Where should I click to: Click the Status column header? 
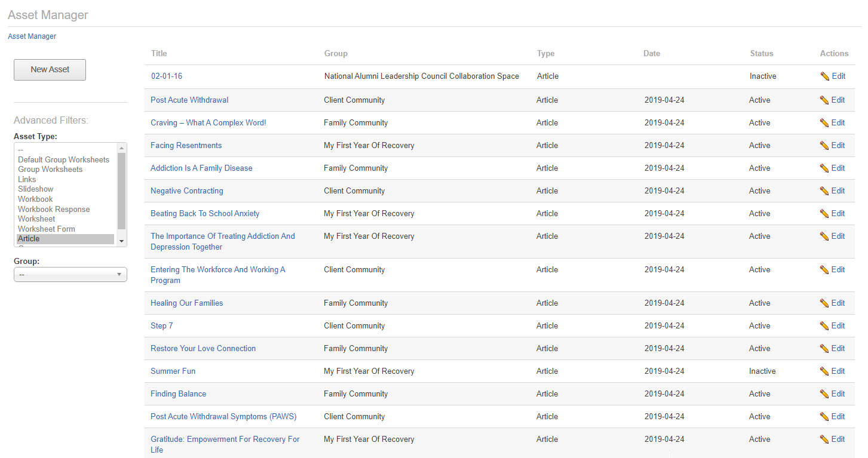[762, 54]
